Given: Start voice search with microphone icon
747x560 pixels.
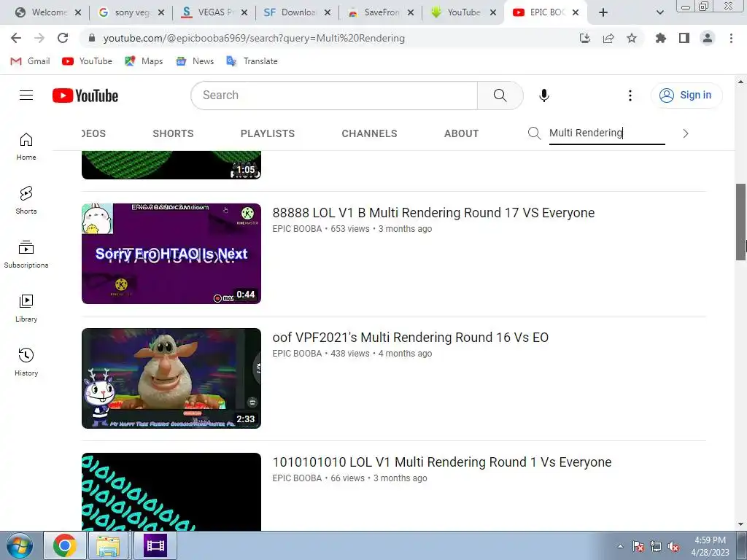Looking at the screenshot, I should click(x=543, y=96).
